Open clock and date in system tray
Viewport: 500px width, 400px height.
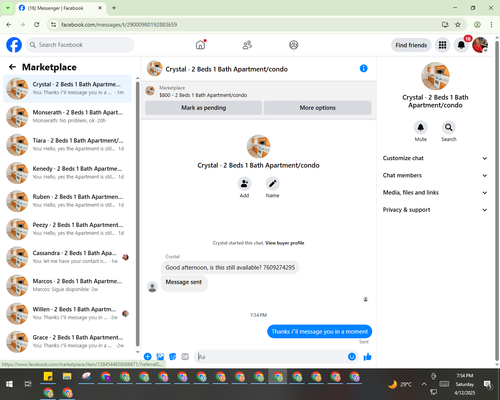point(465,384)
